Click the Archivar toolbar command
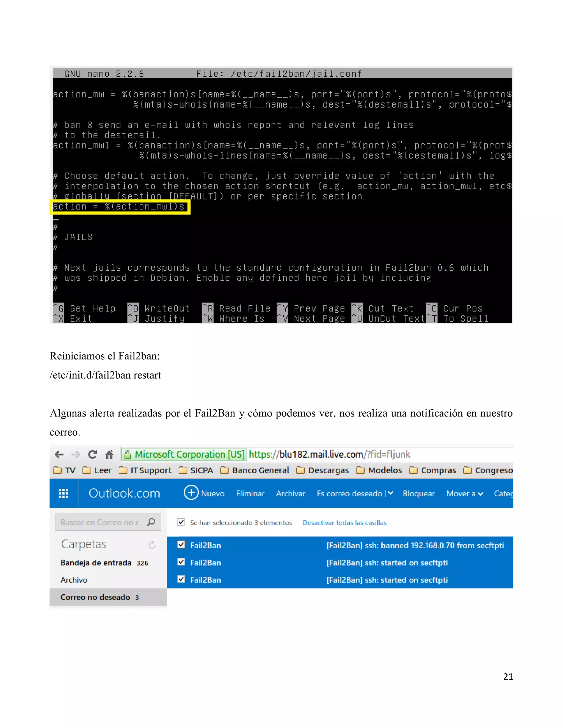This screenshot has height=728, width=563. [291, 494]
